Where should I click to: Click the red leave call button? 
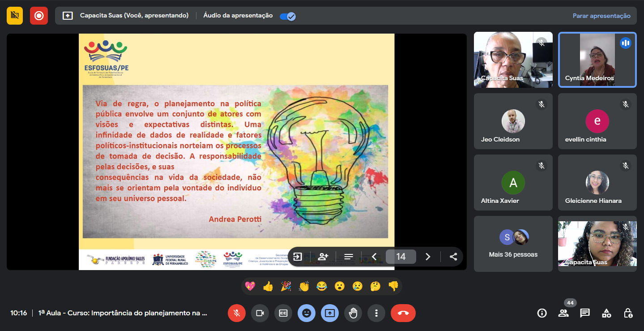click(403, 313)
